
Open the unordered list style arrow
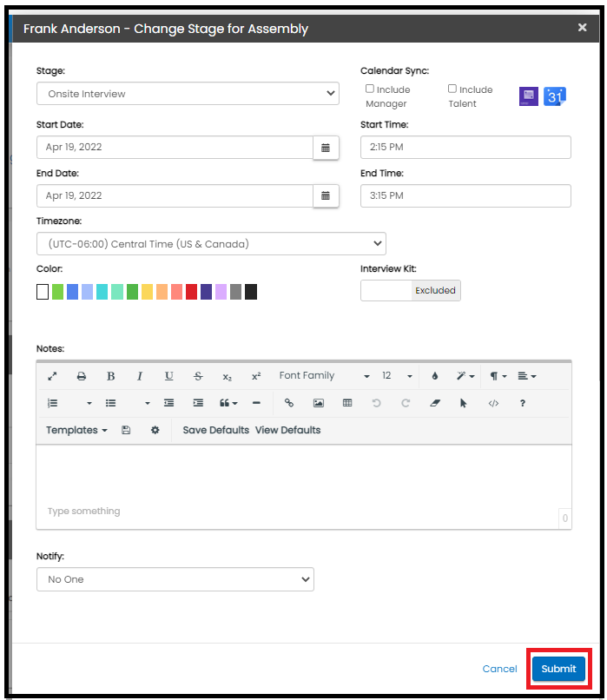[148, 403]
